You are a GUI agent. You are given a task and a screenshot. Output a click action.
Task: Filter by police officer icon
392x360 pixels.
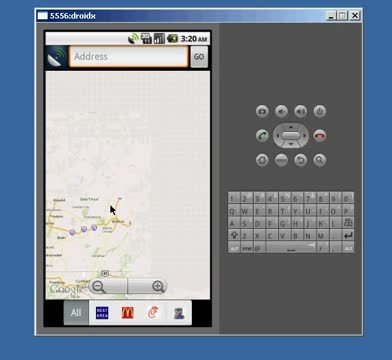click(x=179, y=313)
